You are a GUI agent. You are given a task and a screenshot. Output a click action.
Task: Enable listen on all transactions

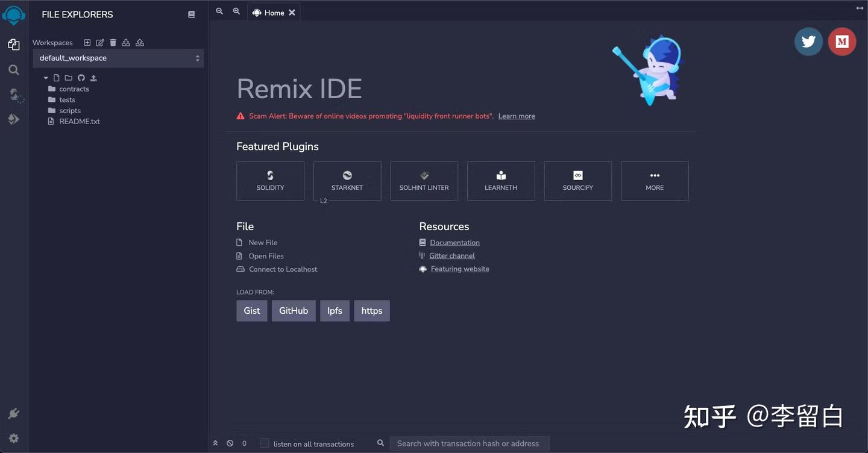point(264,443)
